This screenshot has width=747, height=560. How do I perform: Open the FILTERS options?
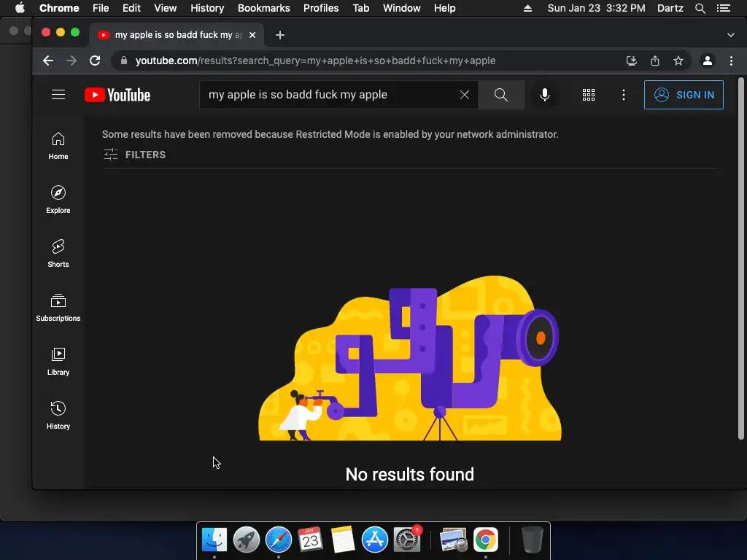click(x=134, y=155)
